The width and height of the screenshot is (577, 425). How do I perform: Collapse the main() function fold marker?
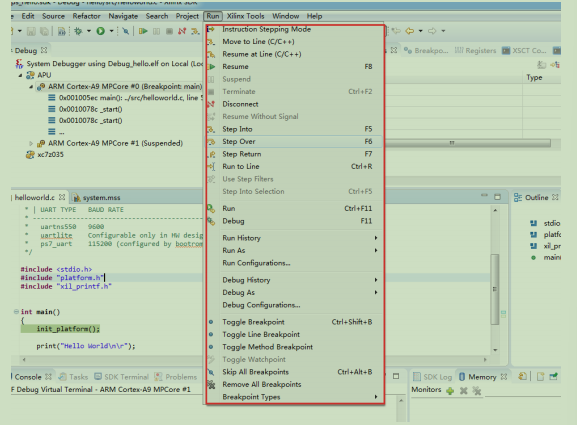[16, 312]
